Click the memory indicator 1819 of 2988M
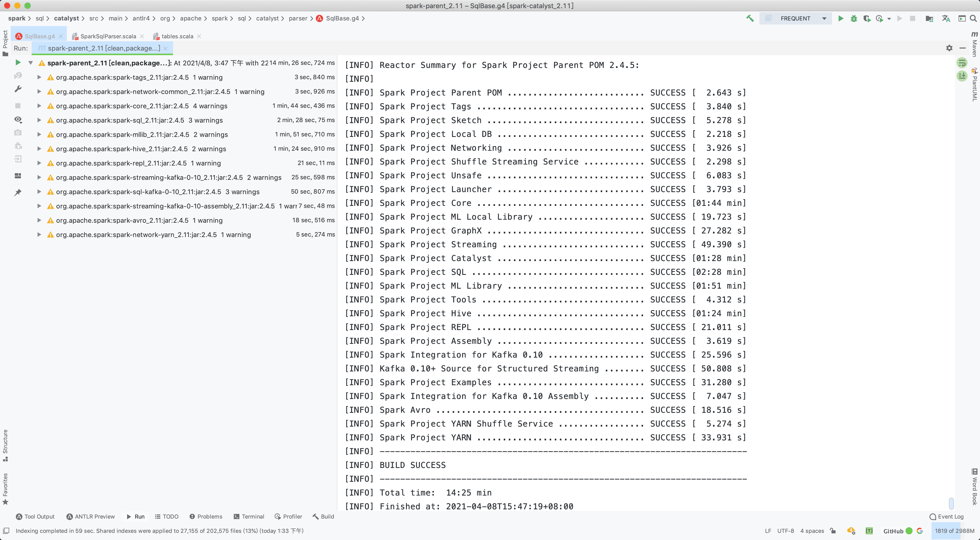The image size is (980, 540). [x=954, y=531]
